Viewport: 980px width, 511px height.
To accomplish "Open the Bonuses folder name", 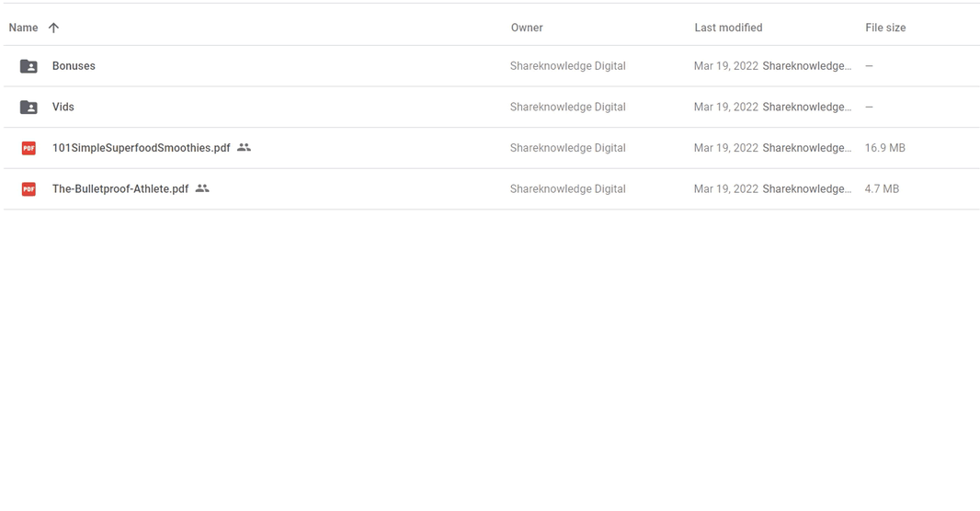I will 74,66.
